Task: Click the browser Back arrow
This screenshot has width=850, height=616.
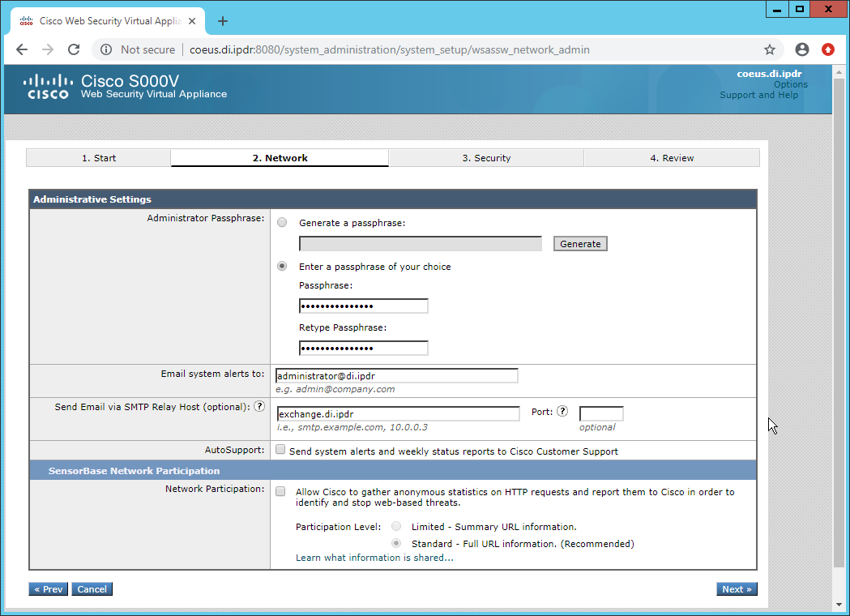Action: point(22,50)
